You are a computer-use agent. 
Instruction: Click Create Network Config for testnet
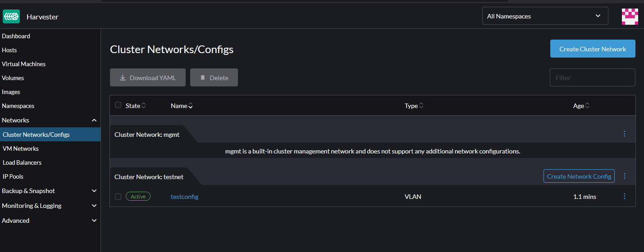(x=579, y=176)
